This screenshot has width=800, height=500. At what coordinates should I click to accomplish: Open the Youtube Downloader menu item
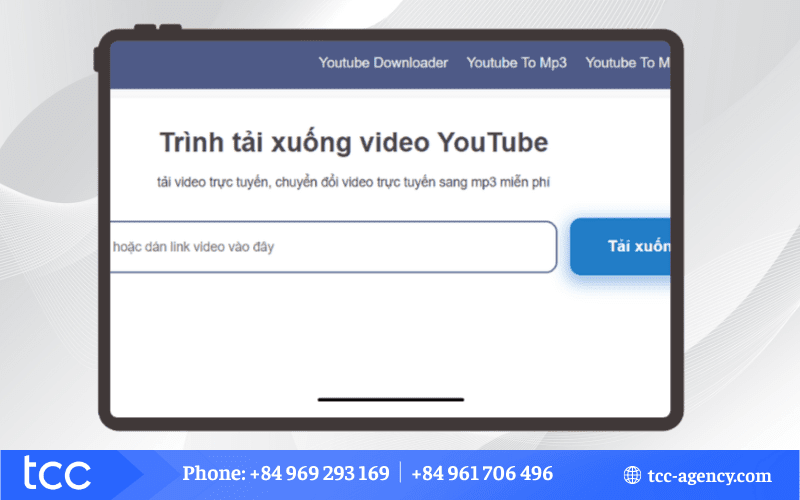(x=383, y=63)
